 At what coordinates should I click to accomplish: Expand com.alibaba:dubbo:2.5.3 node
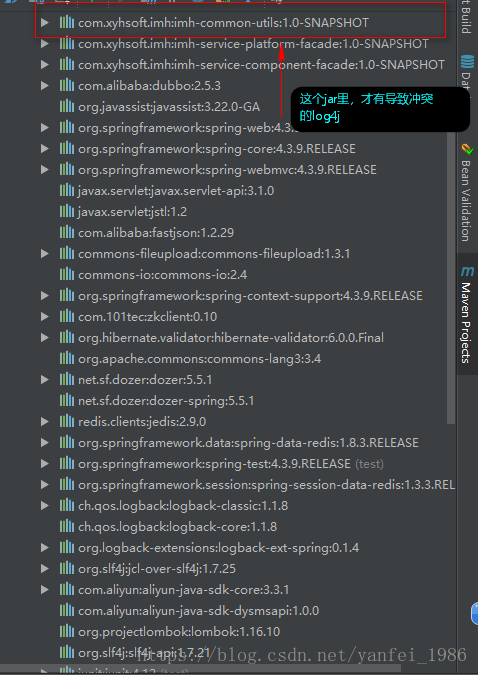pyautogui.click(x=45, y=86)
